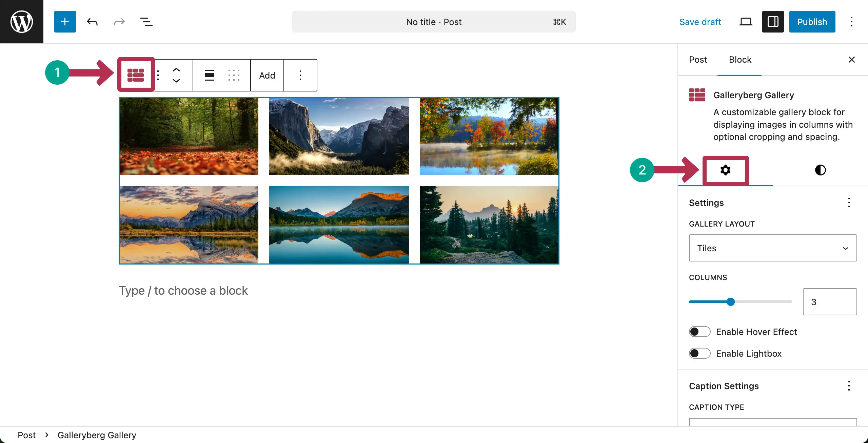Click the Yosemite valley image thumbnail in gallery
The width and height of the screenshot is (868, 443).
[x=339, y=136]
